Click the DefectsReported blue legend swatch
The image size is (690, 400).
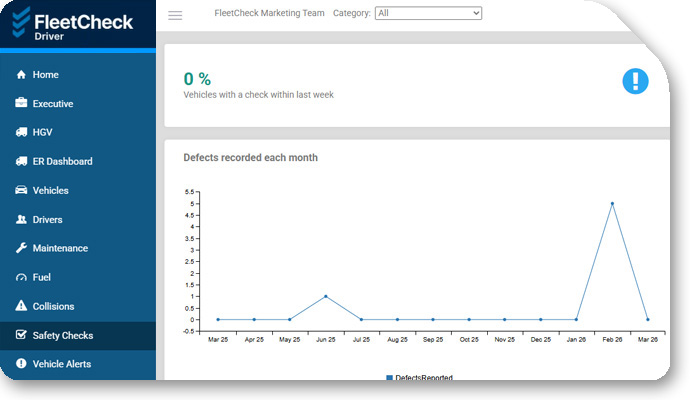tap(389, 378)
